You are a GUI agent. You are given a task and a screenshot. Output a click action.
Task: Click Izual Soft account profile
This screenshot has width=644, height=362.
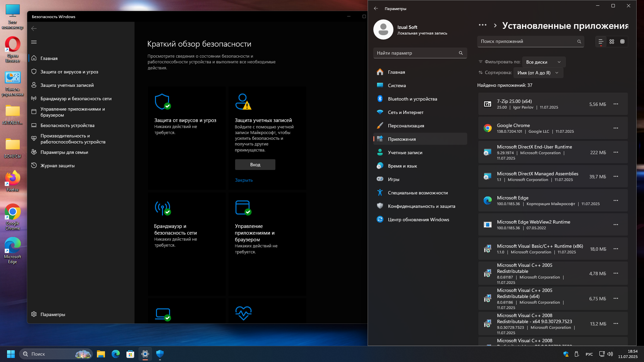[411, 29]
